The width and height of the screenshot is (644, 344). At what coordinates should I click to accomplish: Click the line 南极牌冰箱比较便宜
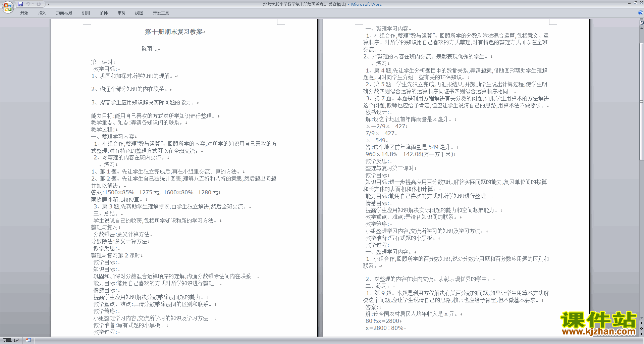click(118, 199)
